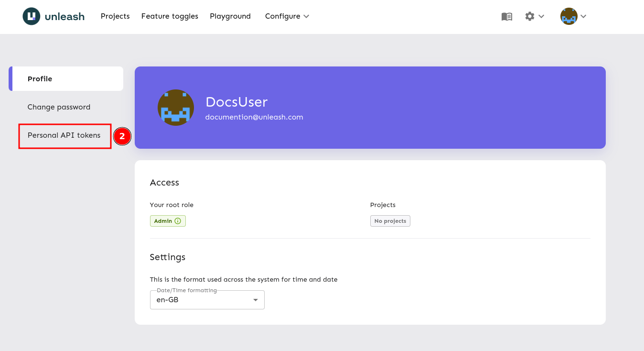Click the settings gear icon
Screen dimensions: 644x351
(529, 16)
